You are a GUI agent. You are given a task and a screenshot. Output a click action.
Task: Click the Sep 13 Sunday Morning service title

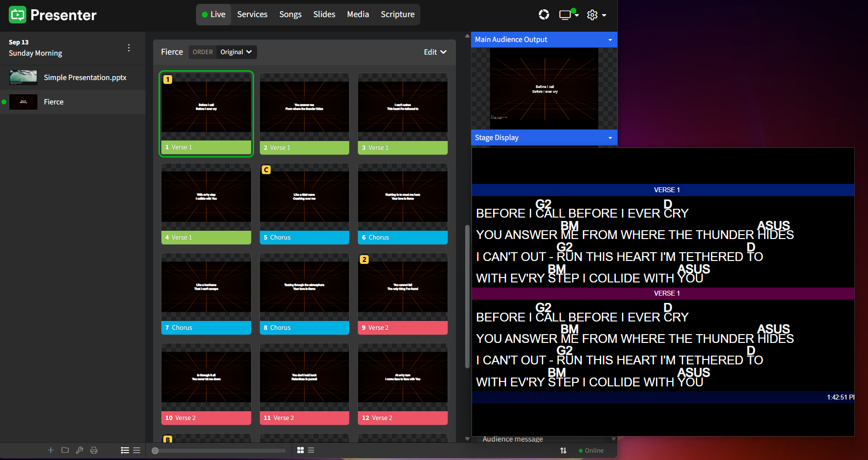click(36, 48)
